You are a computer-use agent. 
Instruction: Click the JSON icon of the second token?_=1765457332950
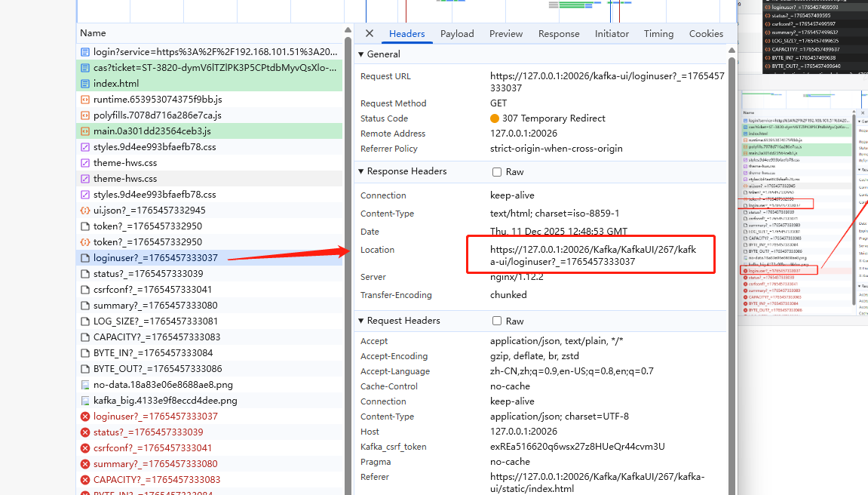[x=84, y=242]
